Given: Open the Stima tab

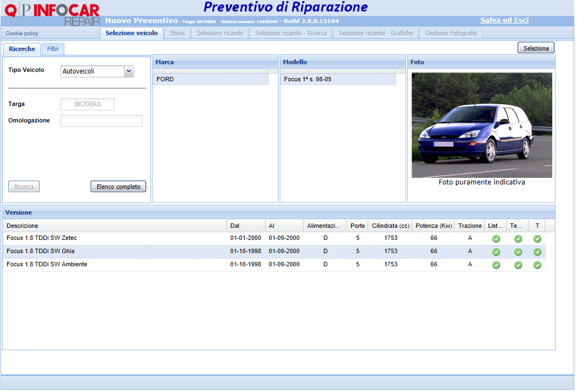Looking at the screenshot, I should (x=177, y=33).
